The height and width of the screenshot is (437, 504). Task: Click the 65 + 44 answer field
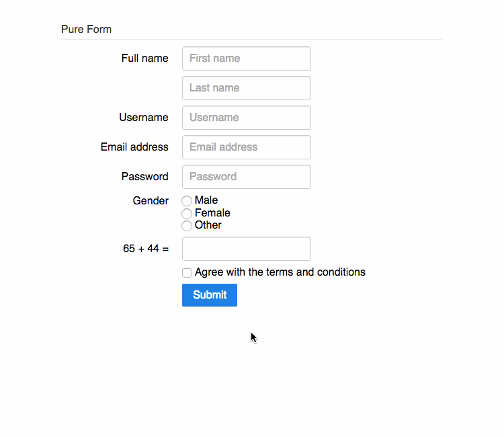coord(246,249)
